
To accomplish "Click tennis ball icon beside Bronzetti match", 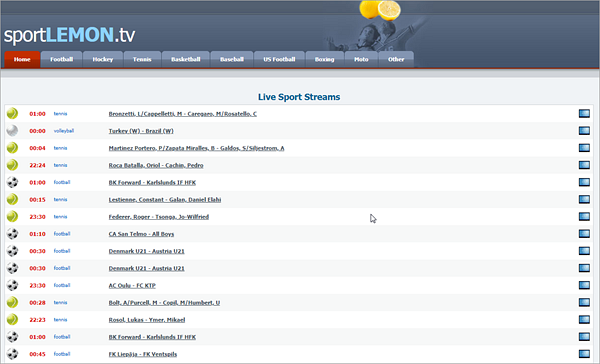I will pos(12,114).
